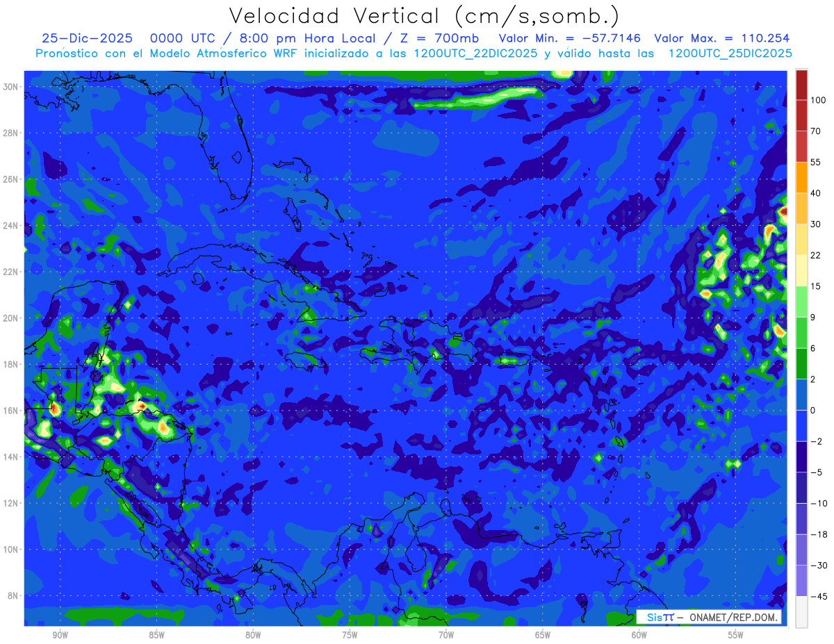
Task: Click the 12N latitude label
Action: (10, 503)
